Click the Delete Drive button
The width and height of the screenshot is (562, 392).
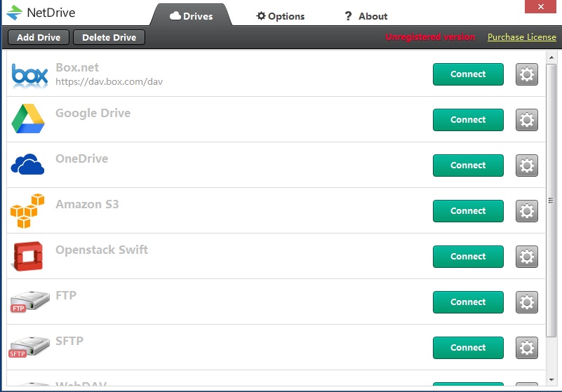tap(109, 37)
